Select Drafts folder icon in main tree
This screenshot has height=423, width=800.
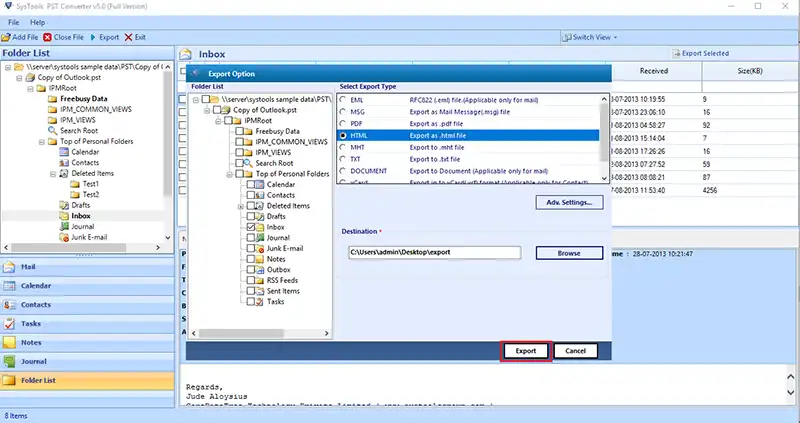64,205
